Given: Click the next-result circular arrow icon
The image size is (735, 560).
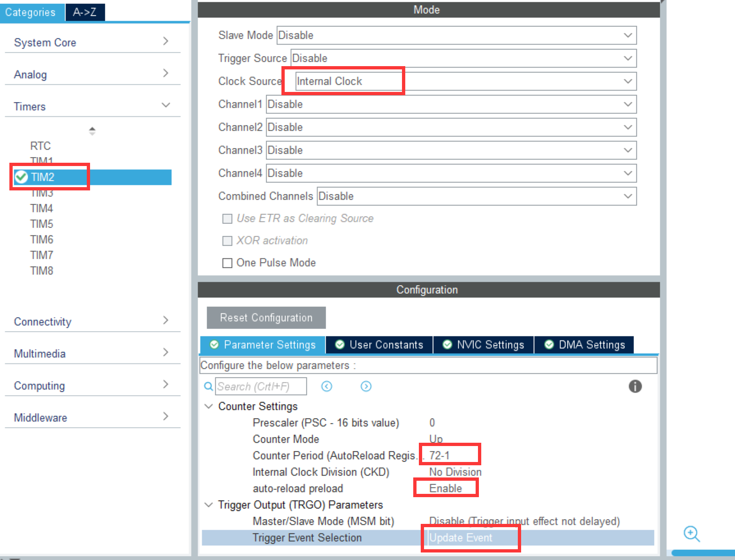Looking at the screenshot, I should click(x=366, y=386).
